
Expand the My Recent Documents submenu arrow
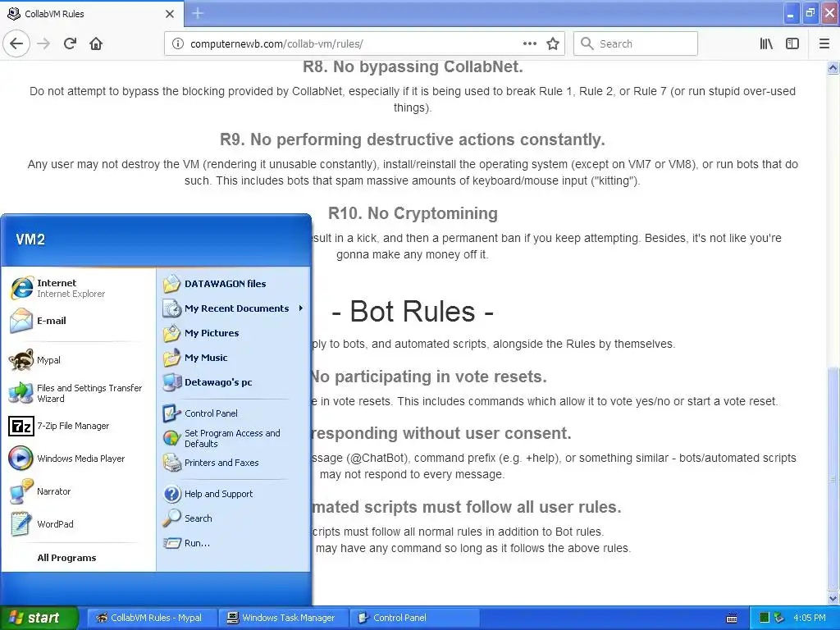click(301, 308)
